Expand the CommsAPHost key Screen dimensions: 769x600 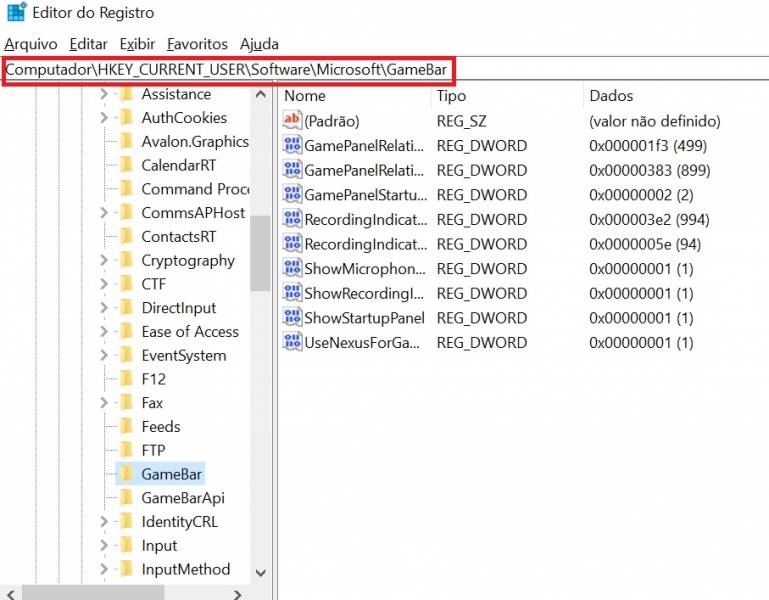[x=103, y=213]
